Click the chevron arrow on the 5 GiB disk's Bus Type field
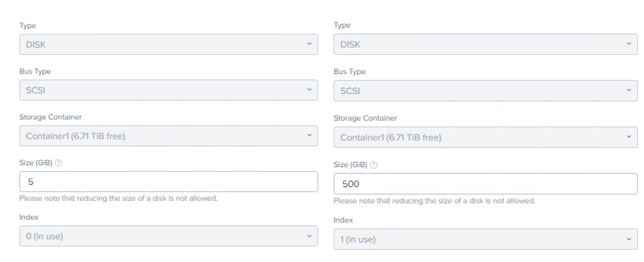Screen dimensions: 644x262 click(x=309, y=90)
